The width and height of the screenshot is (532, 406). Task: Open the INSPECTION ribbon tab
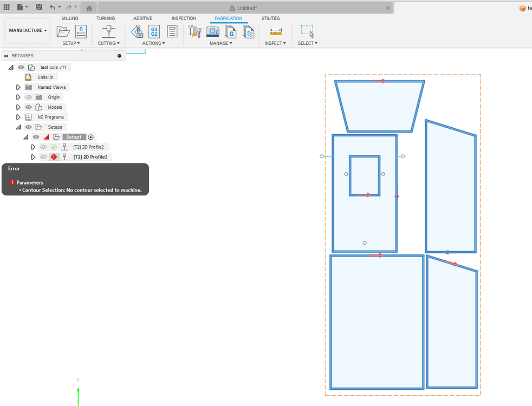tap(184, 18)
